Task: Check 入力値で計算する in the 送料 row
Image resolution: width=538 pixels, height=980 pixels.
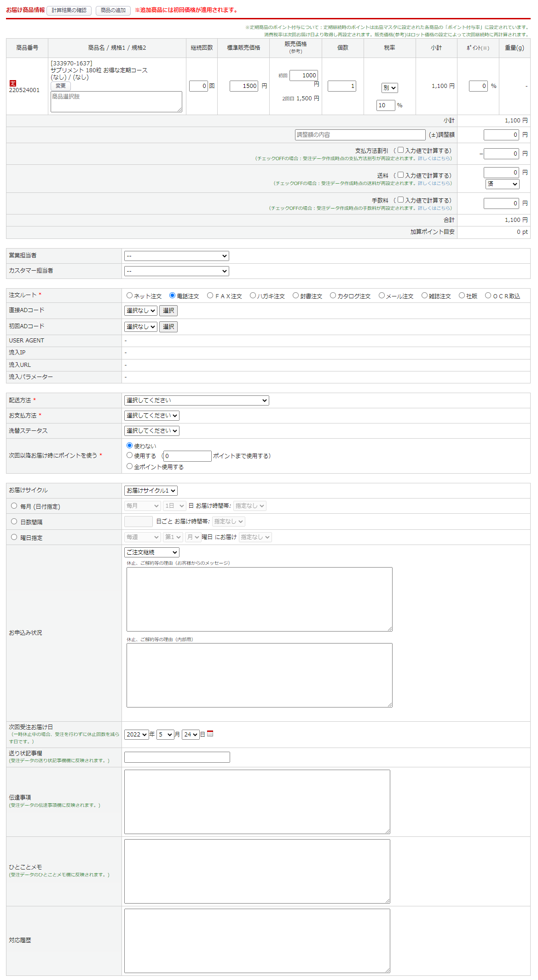Action: point(400,175)
